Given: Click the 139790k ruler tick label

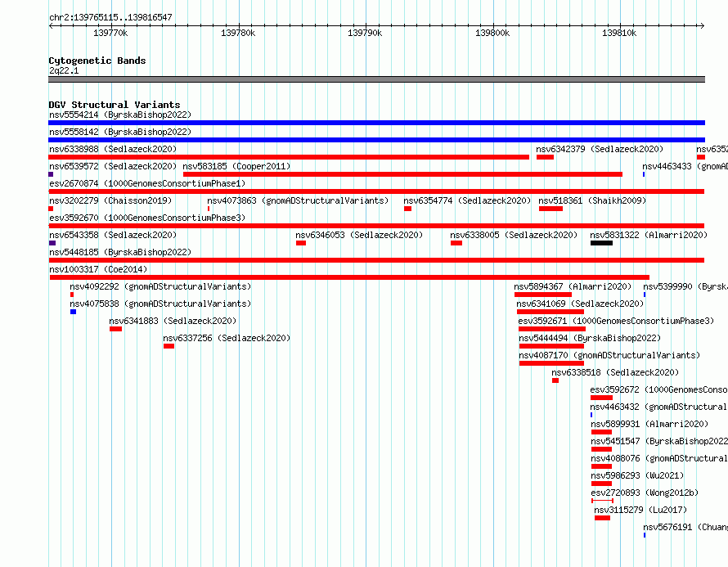Looking at the screenshot, I should [365, 33].
